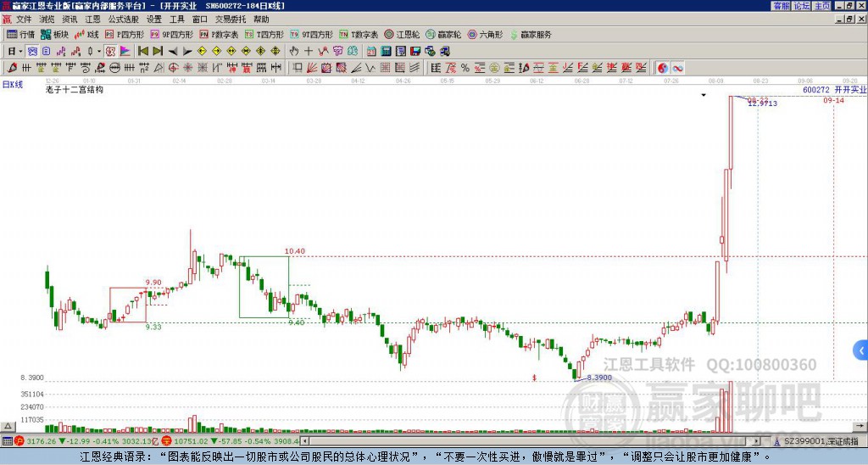Click the 8.3900 low price marker
The width and height of the screenshot is (868, 465).
click(599, 378)
